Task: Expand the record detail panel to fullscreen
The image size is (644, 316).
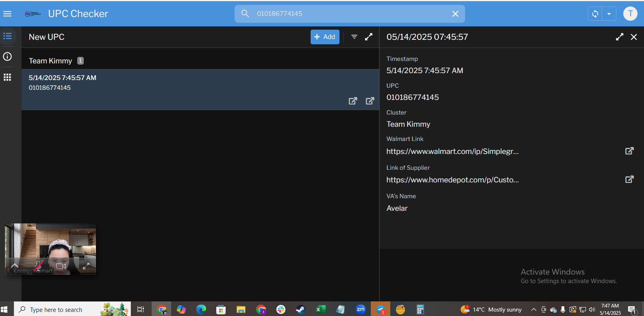Action: click(619, 37)
